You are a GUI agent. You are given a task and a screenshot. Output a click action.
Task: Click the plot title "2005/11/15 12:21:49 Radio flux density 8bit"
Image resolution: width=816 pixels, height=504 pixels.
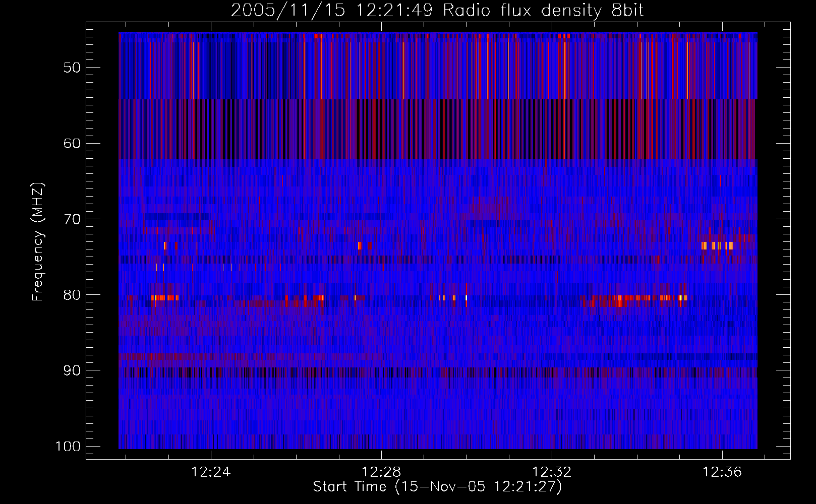tap(437, 10)
